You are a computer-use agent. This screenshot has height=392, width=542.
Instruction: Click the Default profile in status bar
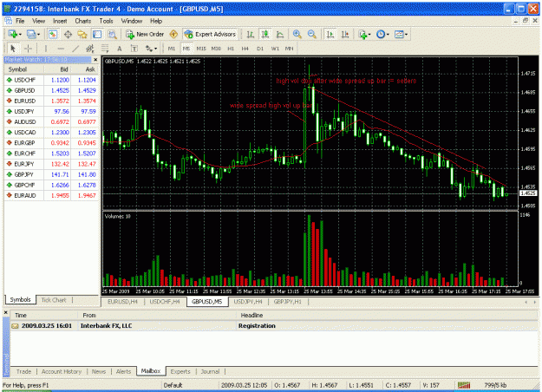pyautogui.click(x=173, y=385)
